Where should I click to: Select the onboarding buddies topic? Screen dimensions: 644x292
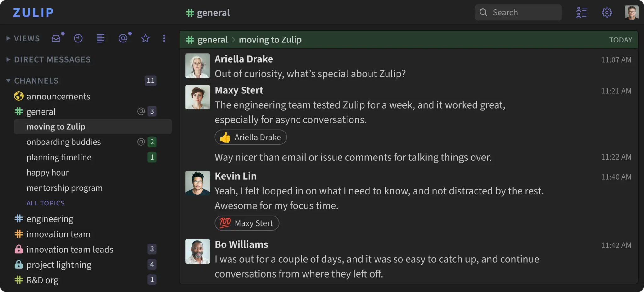(64, 142)
